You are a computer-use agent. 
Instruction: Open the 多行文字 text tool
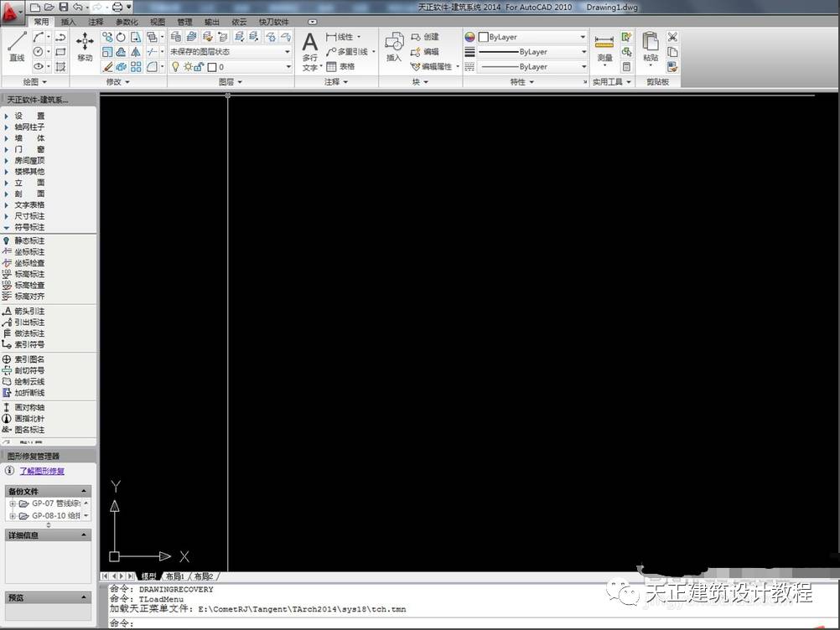coord(310,51)
